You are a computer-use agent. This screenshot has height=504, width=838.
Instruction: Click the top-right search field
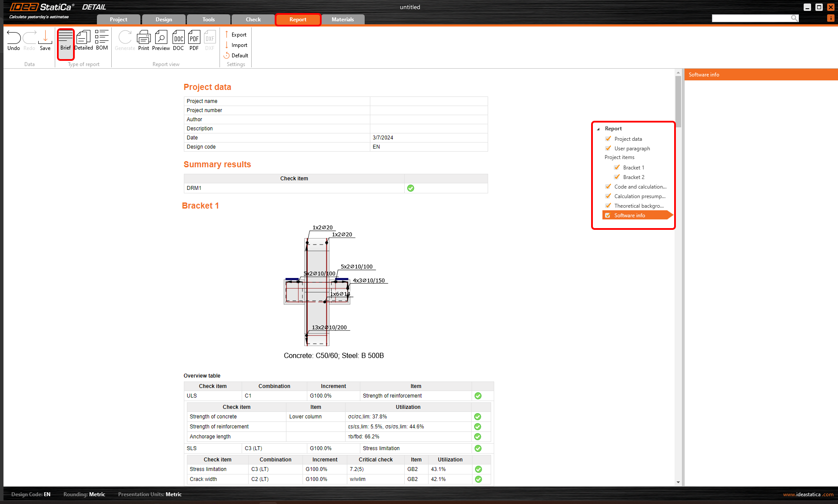[751, 18]
